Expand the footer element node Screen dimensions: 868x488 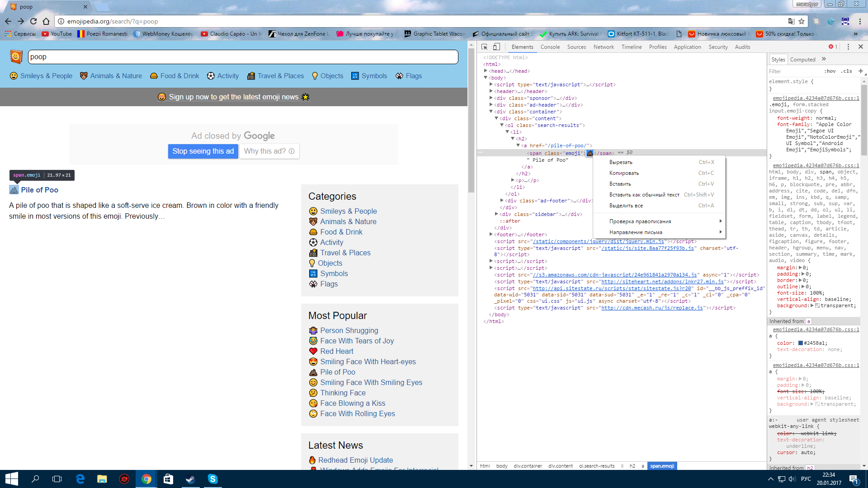pyautogui.click(x=491, y=235)
